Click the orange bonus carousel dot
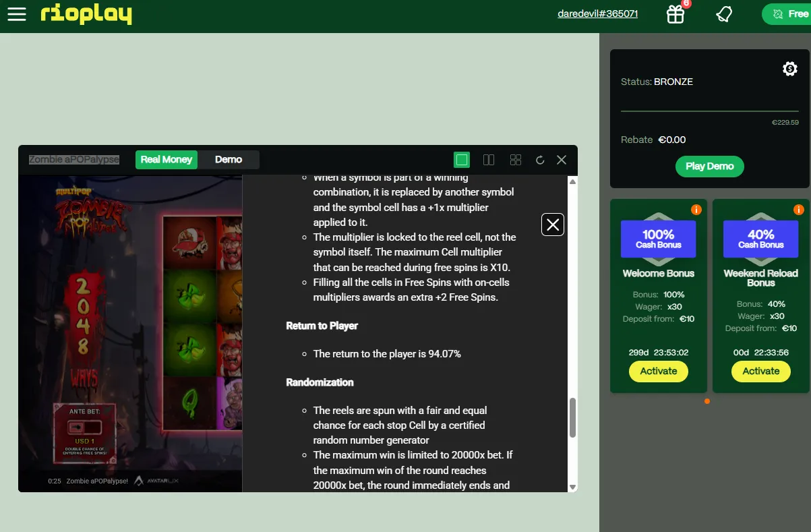Viewport: 811px width, 532px height. pyautogui.click(x=707, y=401)
